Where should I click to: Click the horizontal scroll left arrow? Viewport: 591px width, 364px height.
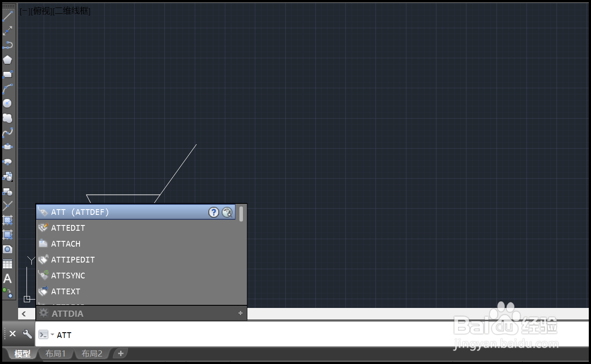[x=24, y=314]
